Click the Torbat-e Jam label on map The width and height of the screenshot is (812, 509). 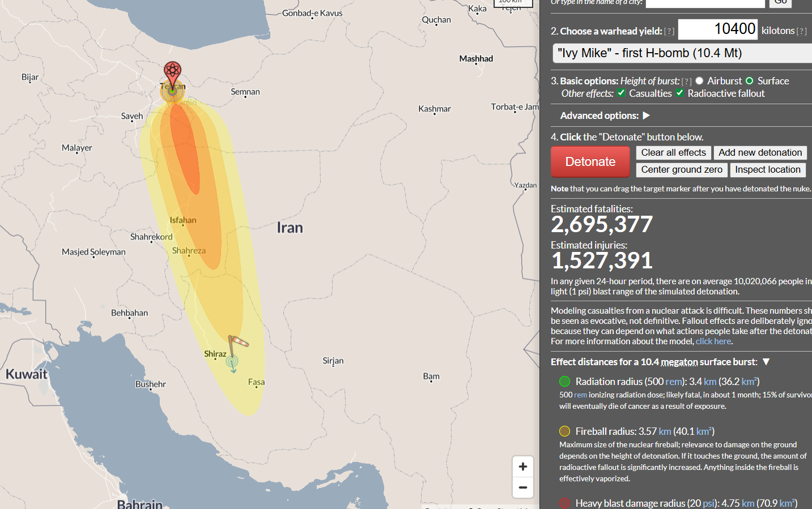tap(515, 107)
